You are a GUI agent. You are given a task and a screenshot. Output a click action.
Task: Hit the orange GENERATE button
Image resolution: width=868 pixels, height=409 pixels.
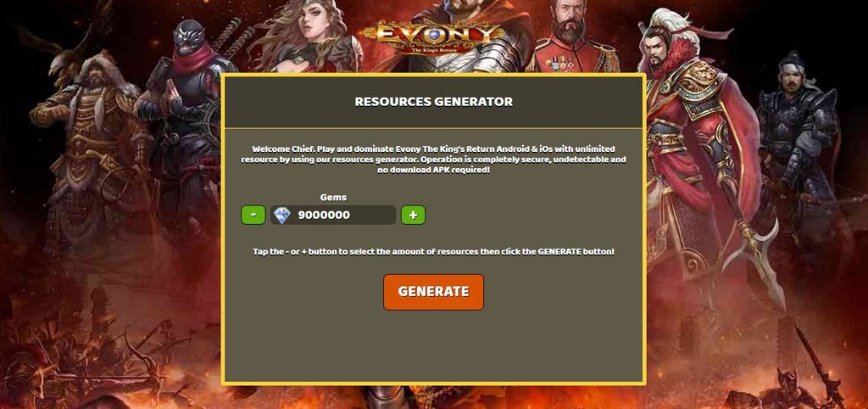click(433, 292)
